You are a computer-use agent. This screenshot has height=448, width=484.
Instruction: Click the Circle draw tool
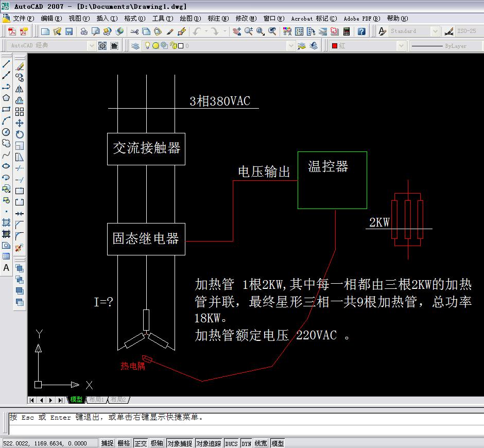point(6,132)
